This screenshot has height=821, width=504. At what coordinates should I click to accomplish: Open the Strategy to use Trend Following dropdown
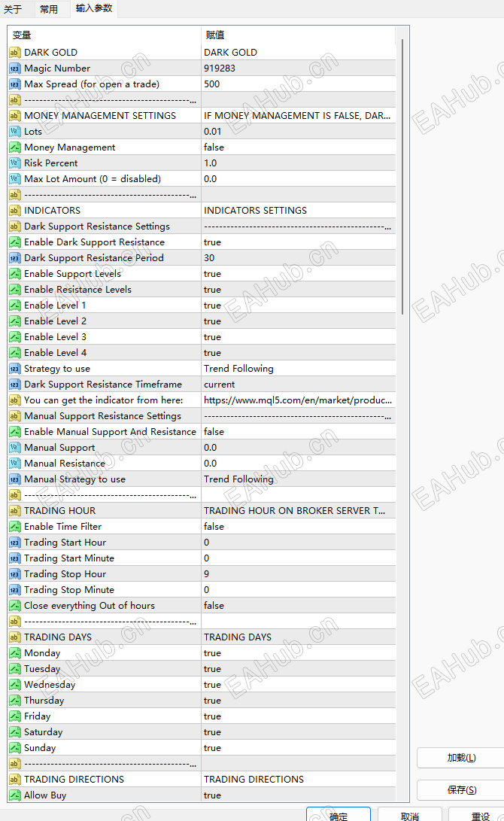coord(299,369)
